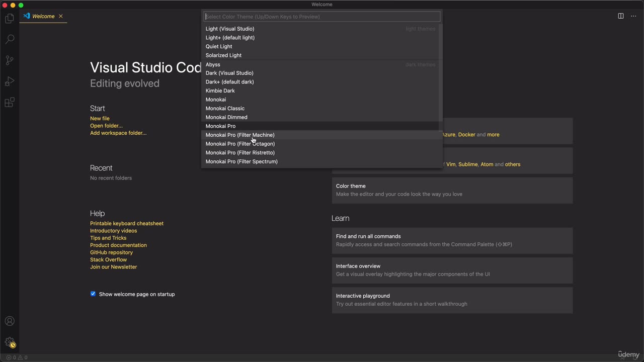Viewport: 644px width, 362px height.
Task: Open the Product documentation link
Action: click(x=118, y=245)
